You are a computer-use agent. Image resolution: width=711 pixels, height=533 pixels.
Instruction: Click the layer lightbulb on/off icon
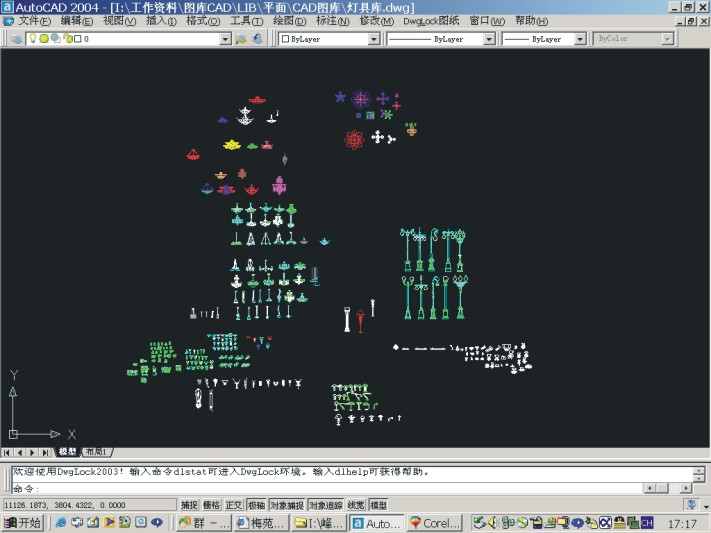pyautogui.click(x=33, y=39)
